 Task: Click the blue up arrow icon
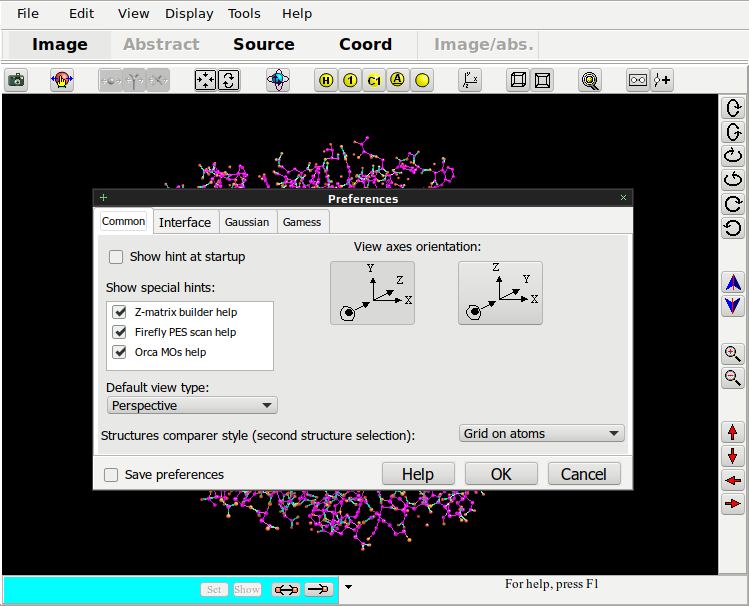[733, 282]
